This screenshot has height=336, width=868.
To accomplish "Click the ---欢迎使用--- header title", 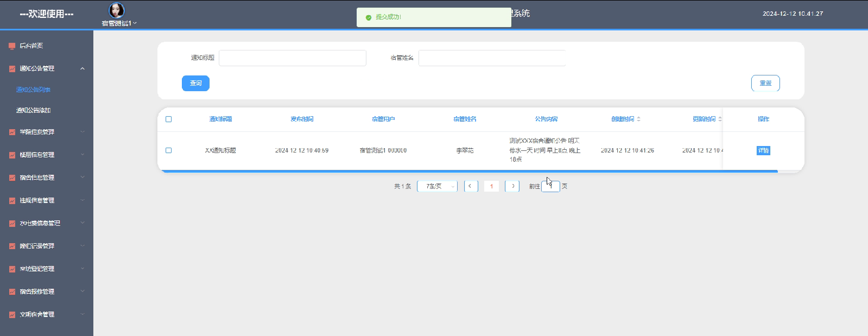I will pyautogui.click(x=47, y=14).
